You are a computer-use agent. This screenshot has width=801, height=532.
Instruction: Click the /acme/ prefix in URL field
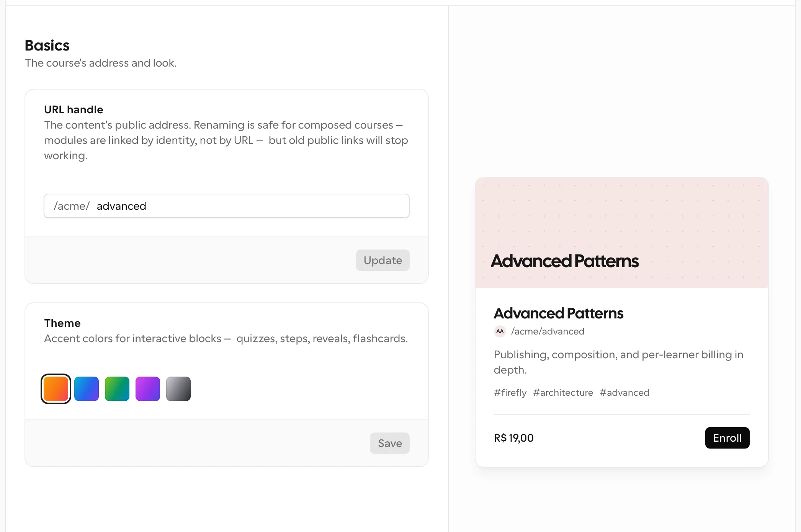[72, 206]
